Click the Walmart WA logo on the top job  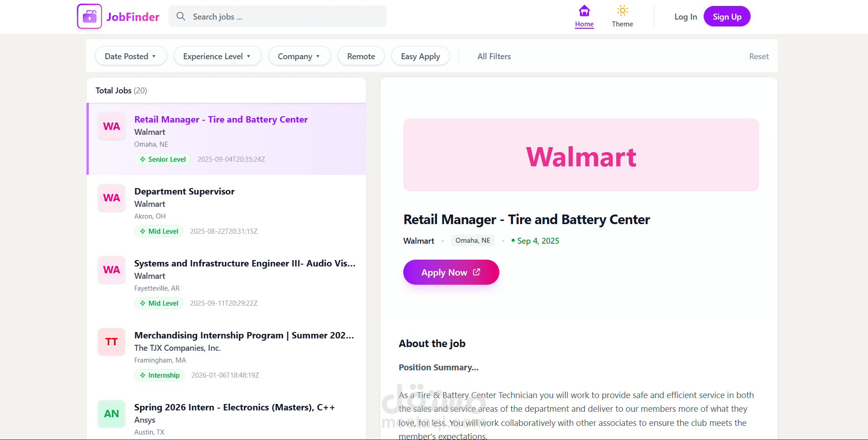[x=111, y=126]
